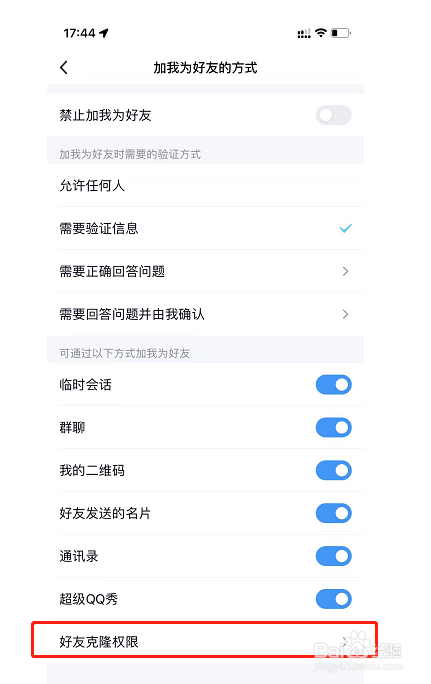Tap the blue checkmark on 需要验证信息
This screenshot has width=431, height=684.
point(345,228)
